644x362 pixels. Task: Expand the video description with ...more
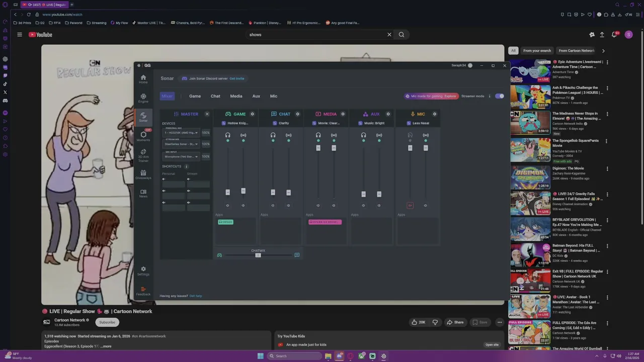point(106,346)
